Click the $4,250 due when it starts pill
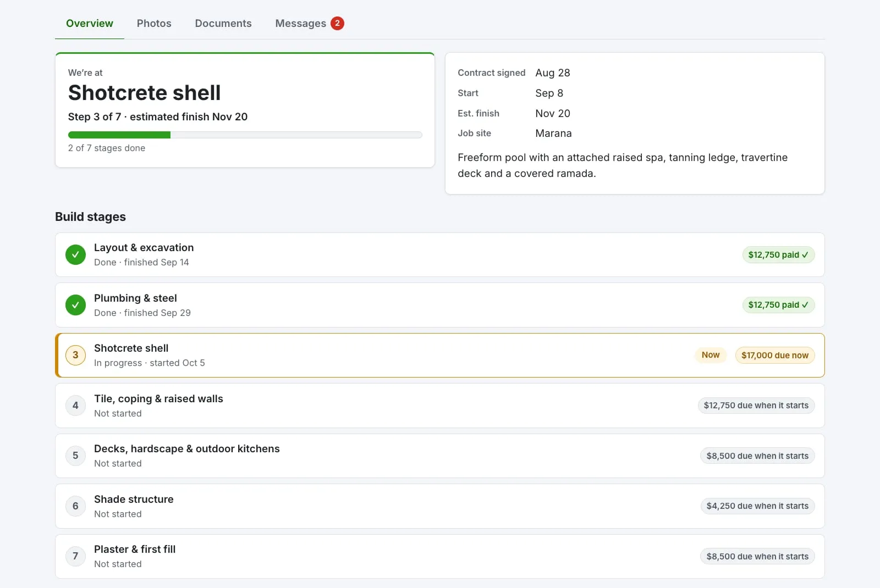The width and height of the screenshot is (880, 588). tap(757, 506)
